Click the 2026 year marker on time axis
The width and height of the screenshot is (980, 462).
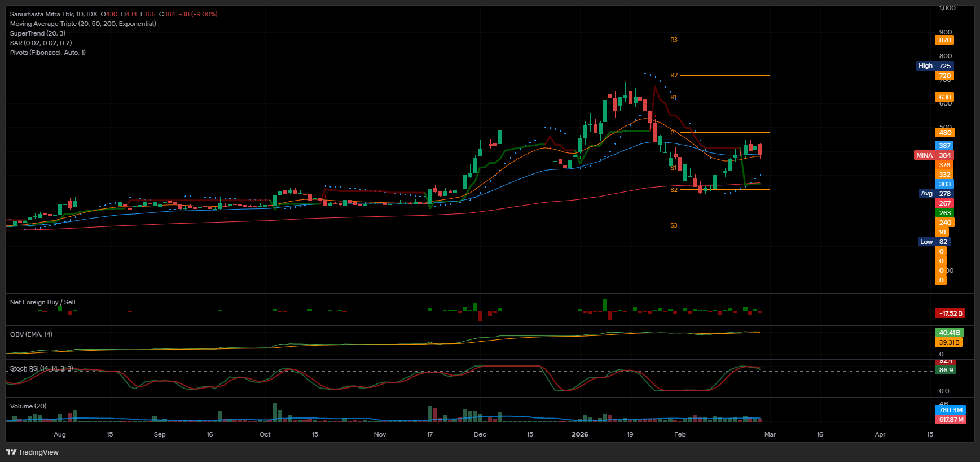579,434
